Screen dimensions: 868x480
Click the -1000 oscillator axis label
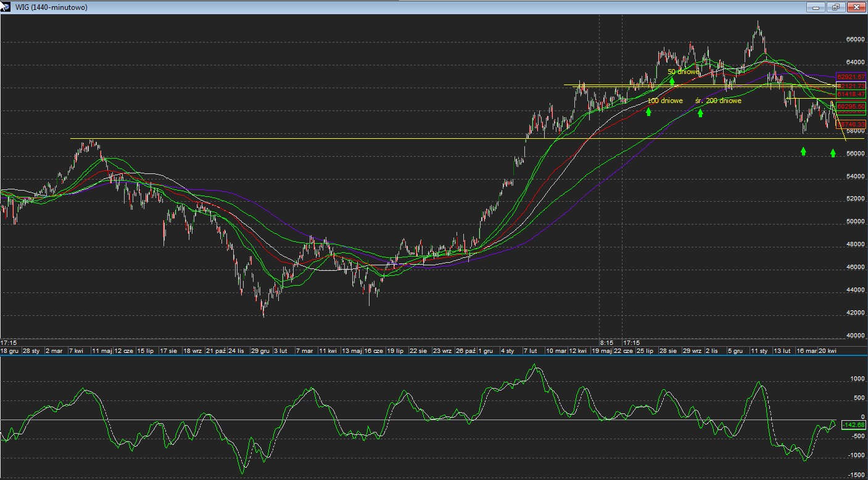[x=855, y=455]
